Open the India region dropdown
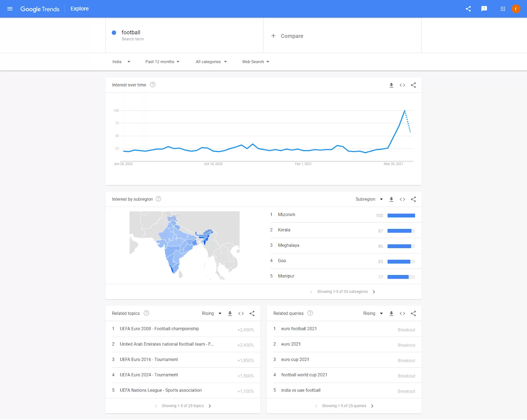The image size is (527, 420). click(x=121, y=62)
